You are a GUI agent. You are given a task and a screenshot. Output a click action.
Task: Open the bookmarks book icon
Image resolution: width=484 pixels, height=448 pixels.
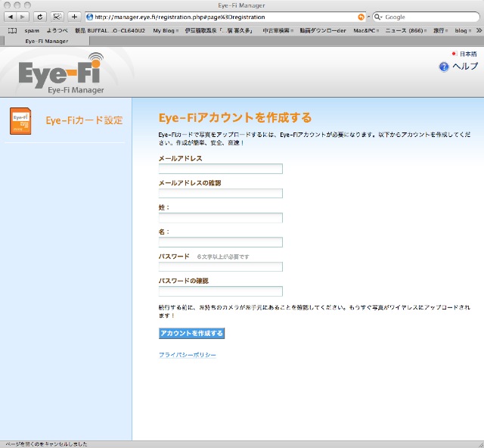(x=12, y=30)
